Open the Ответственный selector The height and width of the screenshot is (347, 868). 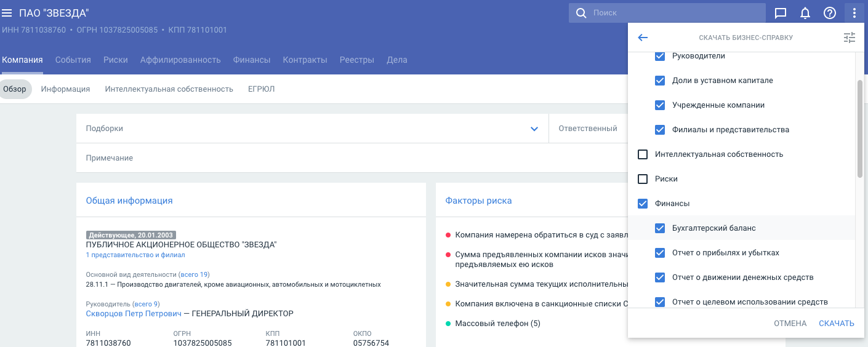(588, 129)
